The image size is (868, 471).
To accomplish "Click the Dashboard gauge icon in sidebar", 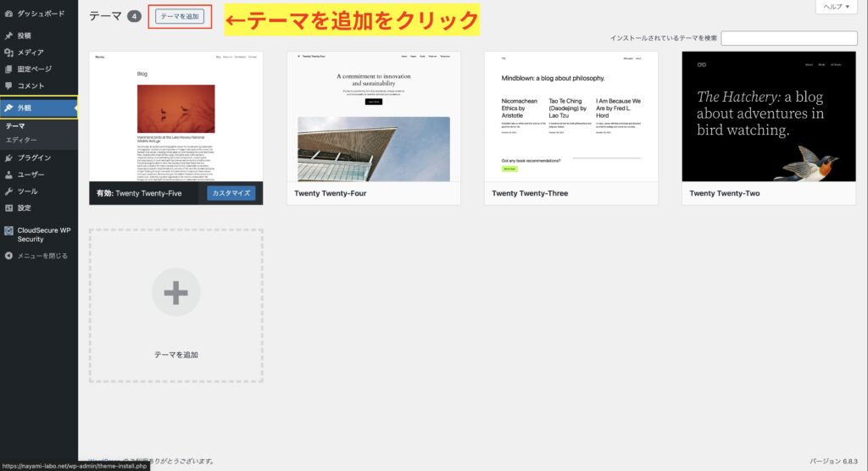I will coord(8,14).
